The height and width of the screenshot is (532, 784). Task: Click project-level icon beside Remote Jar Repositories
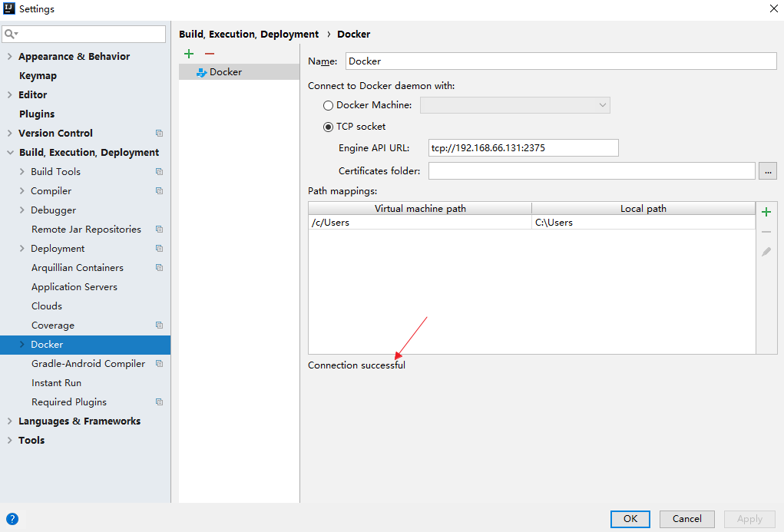coord(159,229)
